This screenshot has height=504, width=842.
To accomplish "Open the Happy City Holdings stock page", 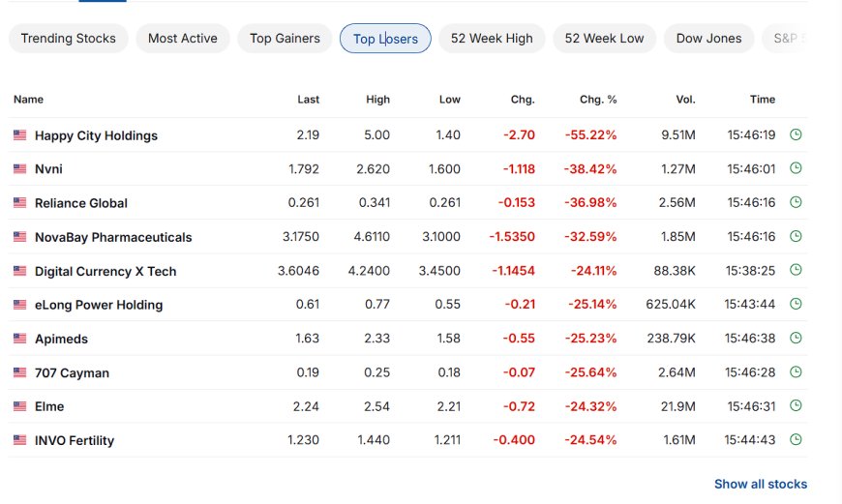I will tap(96, 135).
